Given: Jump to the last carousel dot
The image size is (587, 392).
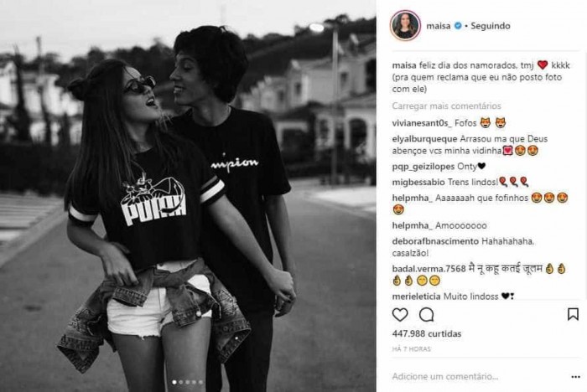Looking at the screenshot, I should click(200, 382).
